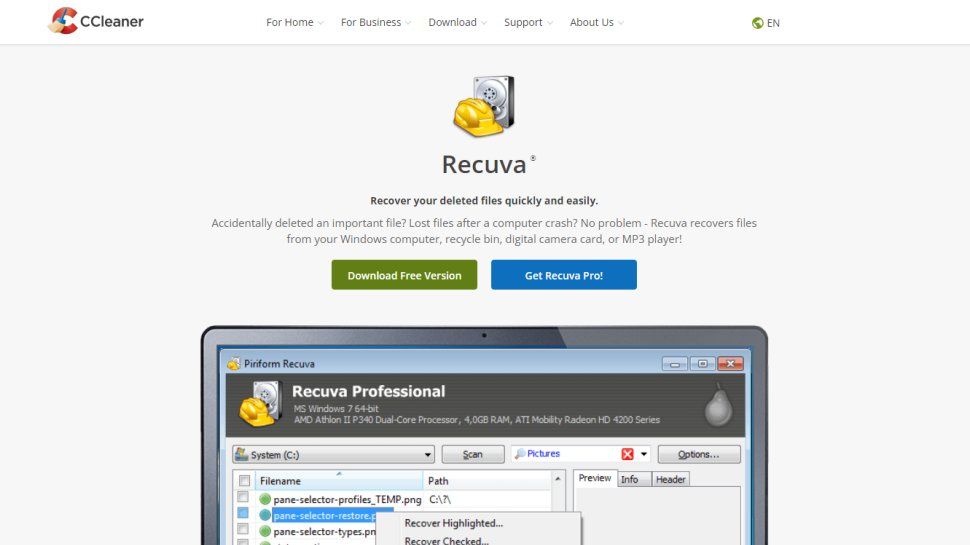This screenshot has width=970, height=545.
Task: Click the Recuva Professional header helmet icon
Action: point(260,405)
